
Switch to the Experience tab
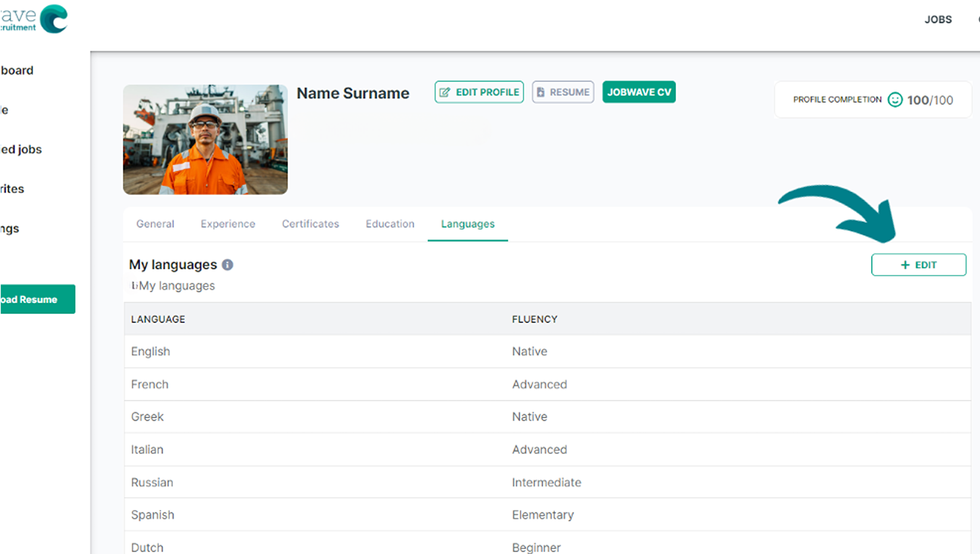227,224
